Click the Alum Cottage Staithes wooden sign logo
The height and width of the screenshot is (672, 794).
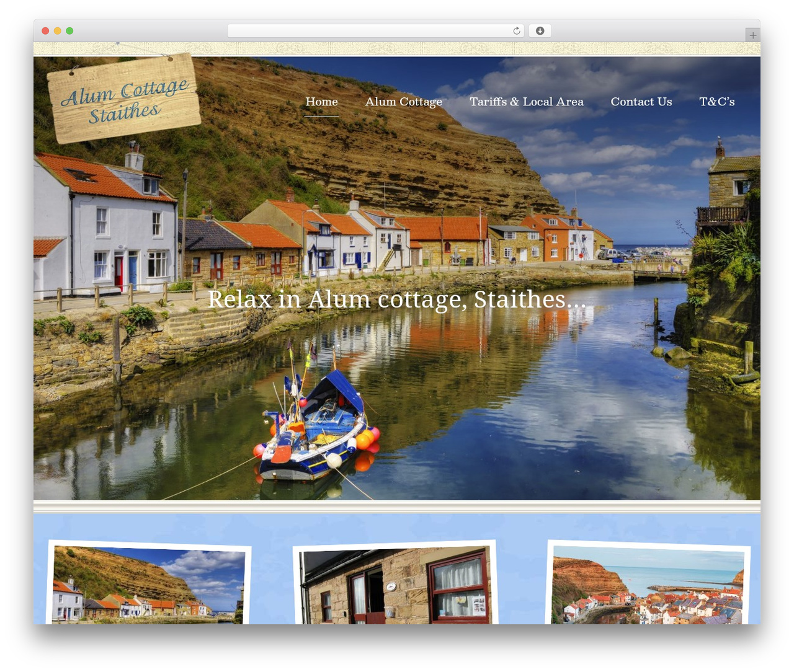124,98
